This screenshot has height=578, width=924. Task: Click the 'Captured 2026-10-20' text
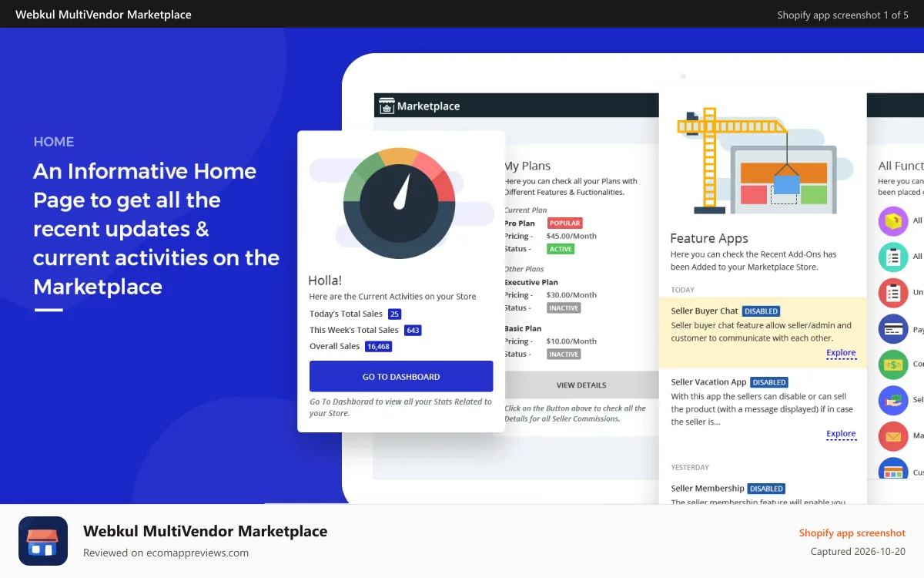(859, 551)
